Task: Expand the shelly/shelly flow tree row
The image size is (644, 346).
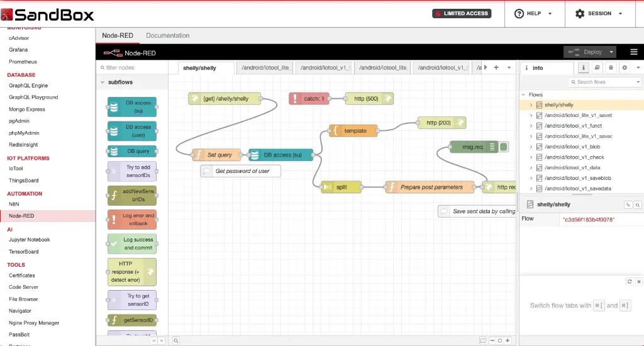Action: (531, 105)
